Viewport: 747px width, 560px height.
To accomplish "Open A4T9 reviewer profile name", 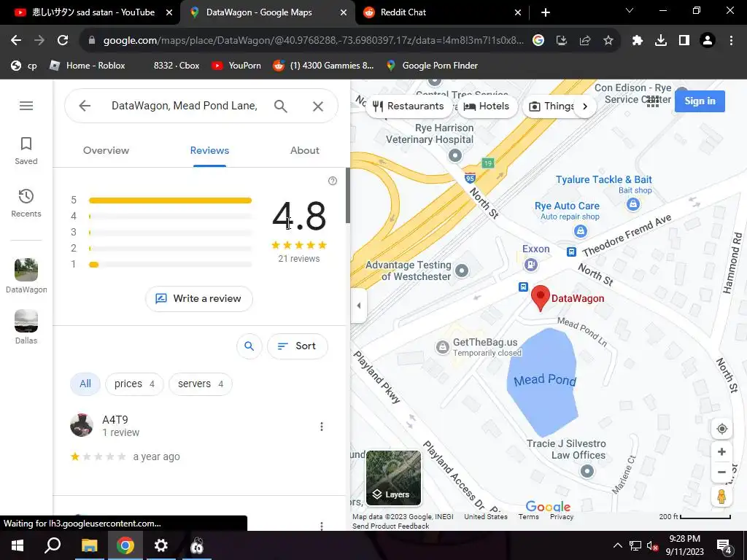I will tap(115, 419).
